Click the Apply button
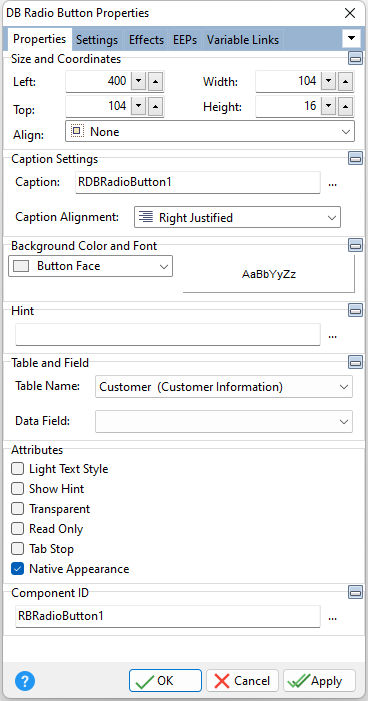Screen dimensions: 368x701 319,681
